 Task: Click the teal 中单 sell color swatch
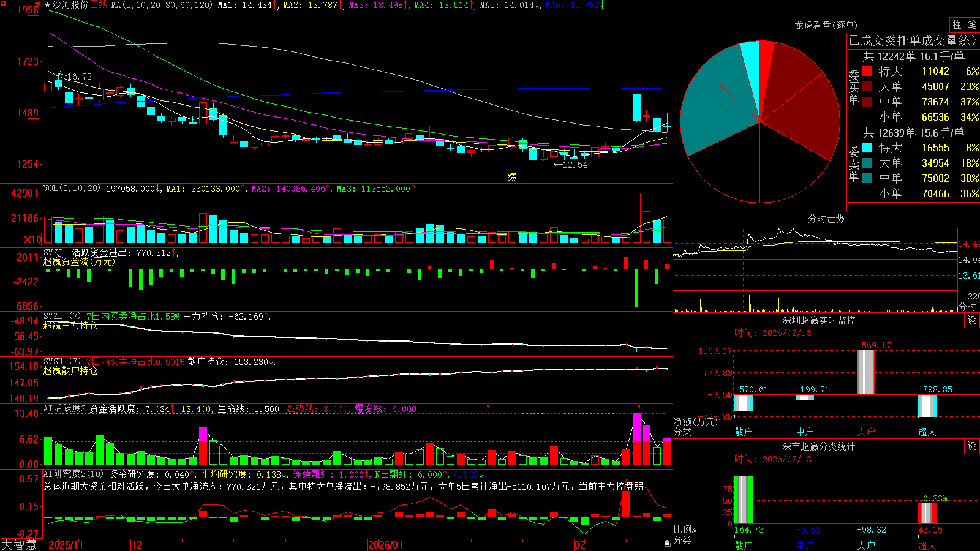[867, 178]
